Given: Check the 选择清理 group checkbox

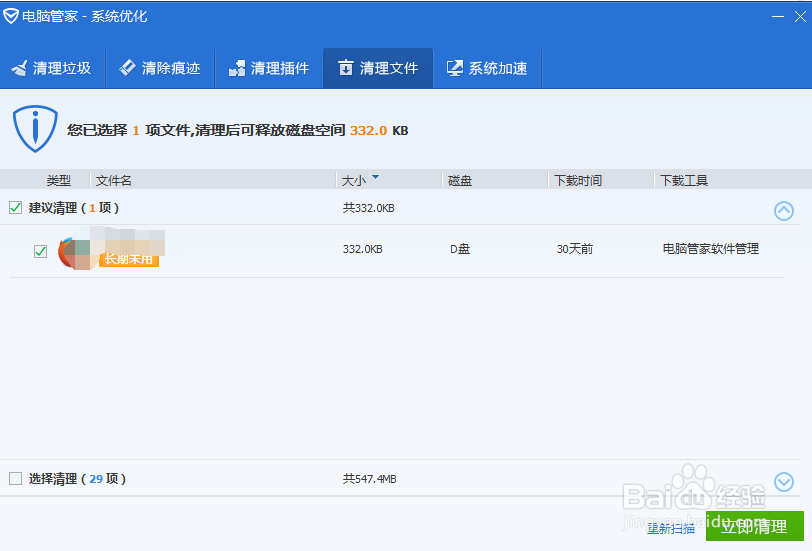Looking at the screenshot, I should tap(16, 478).
